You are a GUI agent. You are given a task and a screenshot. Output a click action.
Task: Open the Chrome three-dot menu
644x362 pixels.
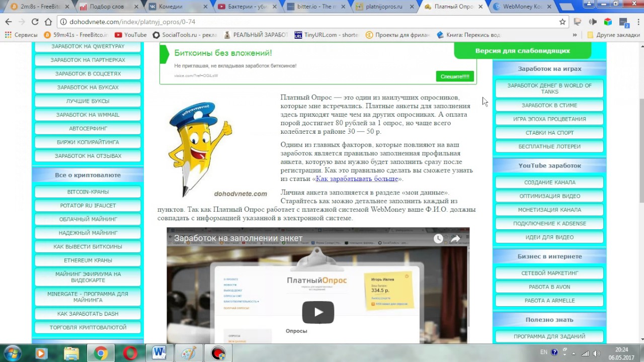[x=638, y=22]
